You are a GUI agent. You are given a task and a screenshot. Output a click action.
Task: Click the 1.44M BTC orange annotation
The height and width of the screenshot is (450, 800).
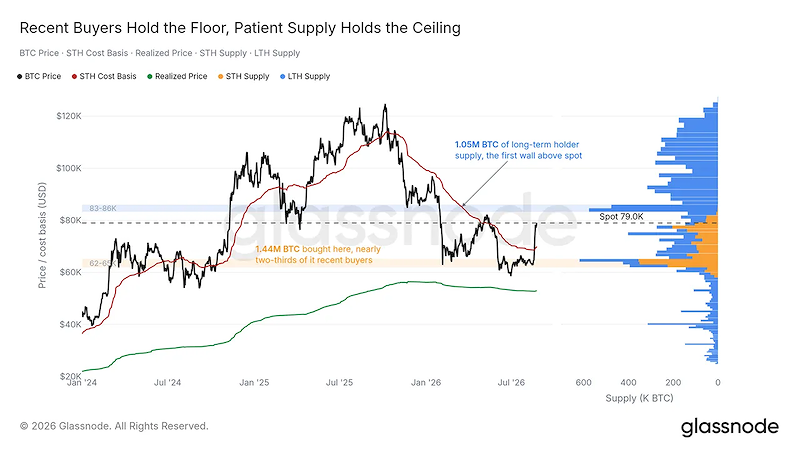click(x=318, y=255)
